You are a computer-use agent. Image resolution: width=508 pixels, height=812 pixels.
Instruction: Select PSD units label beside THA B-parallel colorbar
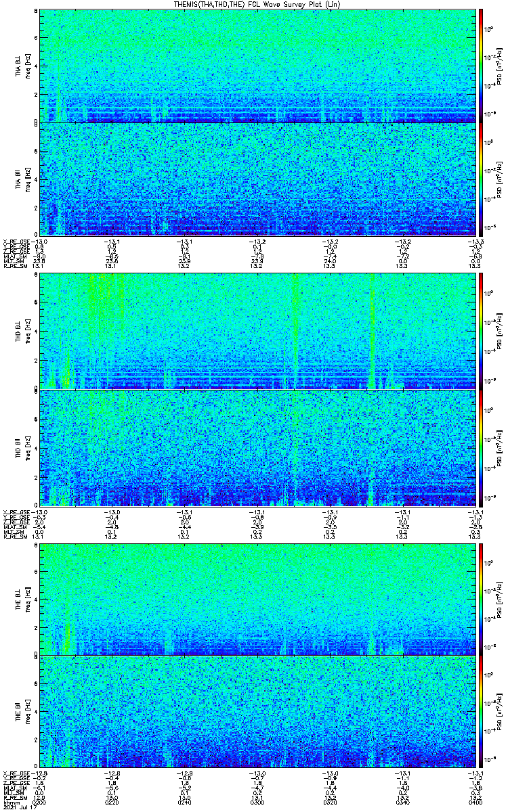click(x=499, y=179)
